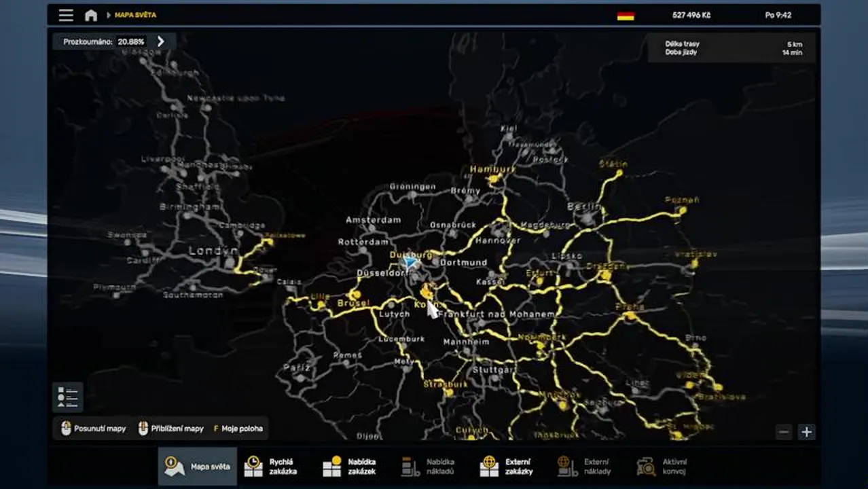Click the Berlin city label
This screenshot has width=868, height=489.
pyautogui.click(x=584, y=206)
